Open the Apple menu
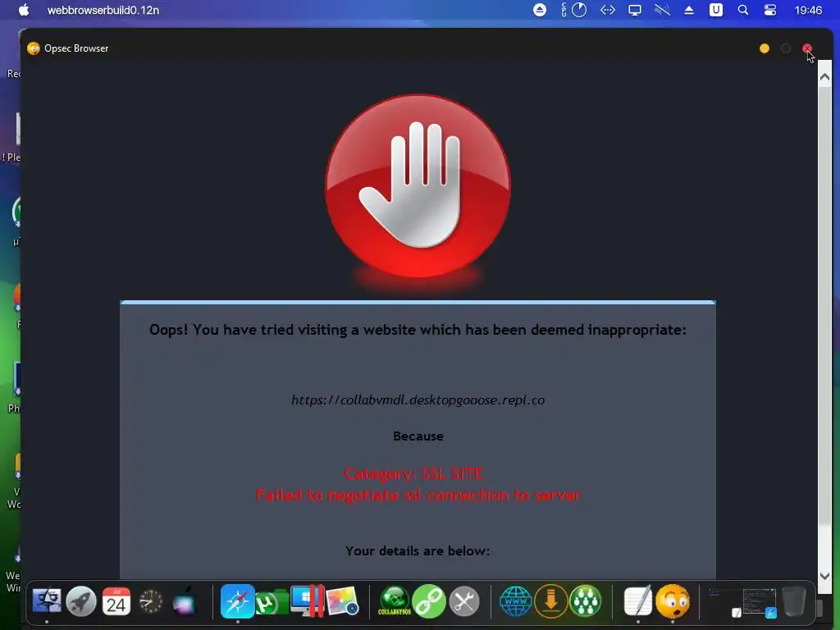 [x=24, y=10]
